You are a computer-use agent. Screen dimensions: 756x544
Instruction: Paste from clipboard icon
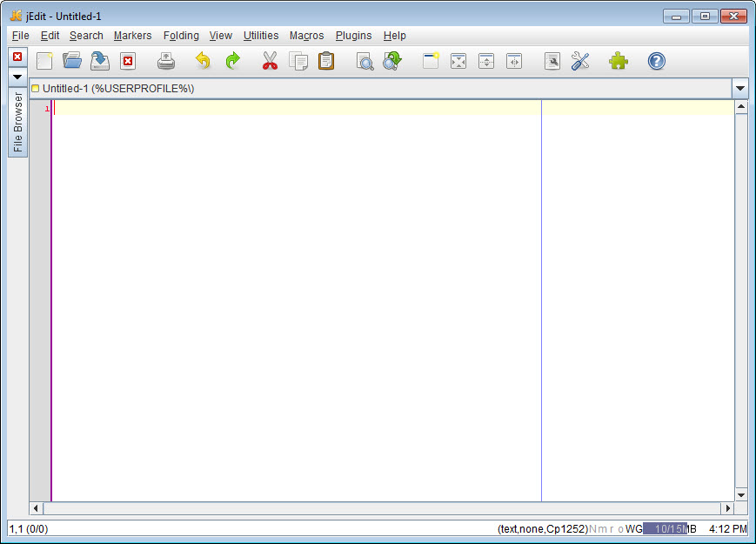click(326, 61)
